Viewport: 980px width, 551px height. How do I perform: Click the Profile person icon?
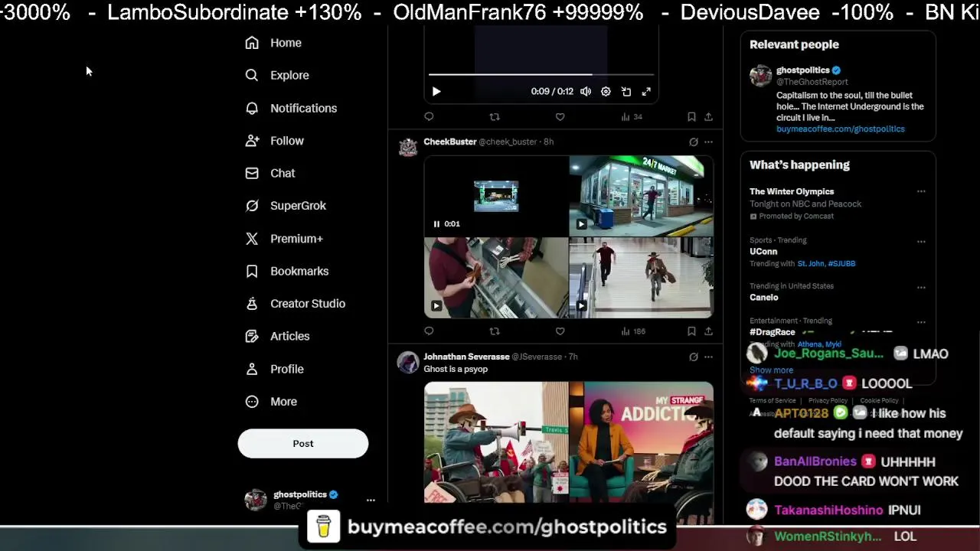click(252, 369)
